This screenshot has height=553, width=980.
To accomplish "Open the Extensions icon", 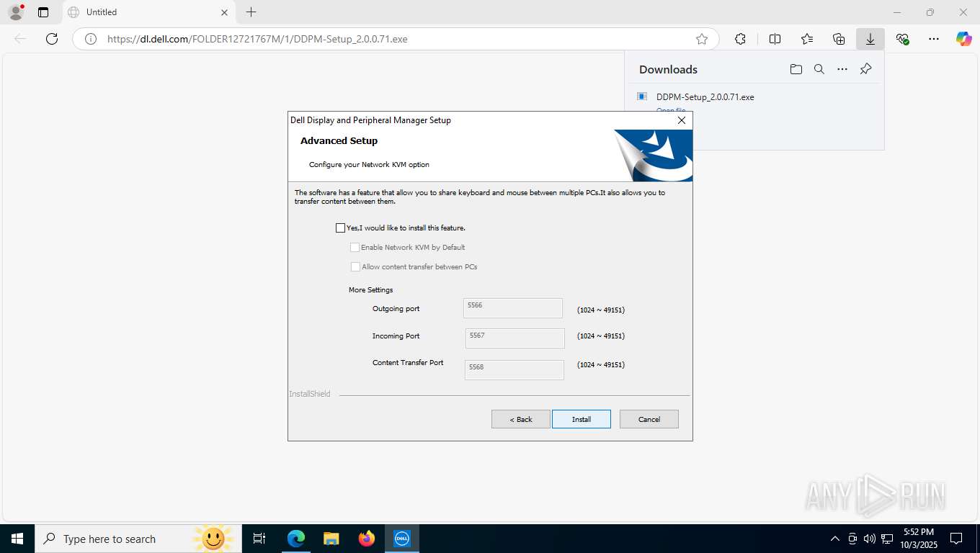I will click(x=740, y=39).
